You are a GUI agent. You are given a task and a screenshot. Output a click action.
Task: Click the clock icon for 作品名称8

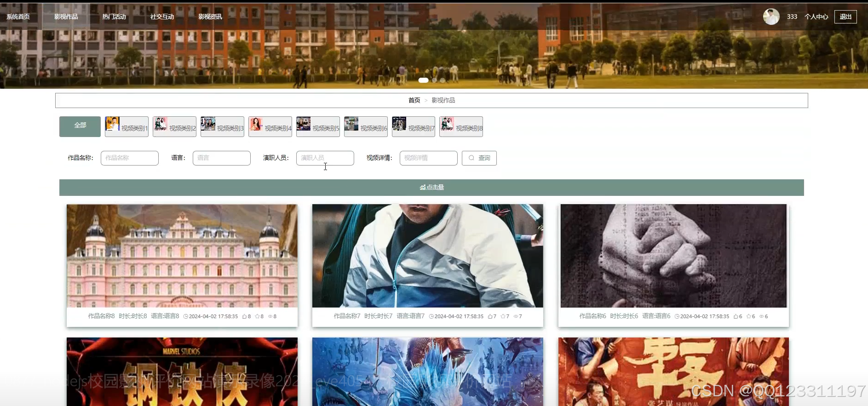click(x=186, y=316)
